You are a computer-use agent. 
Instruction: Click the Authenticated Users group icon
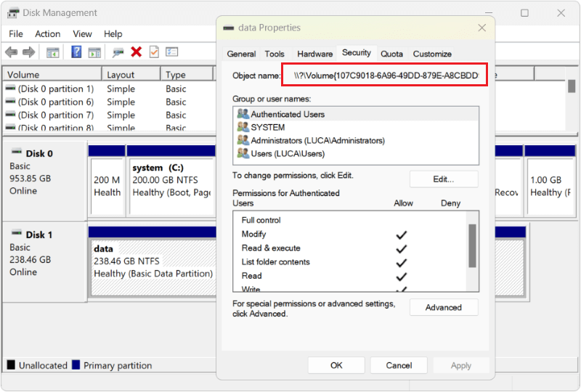[x=243, y=114]
